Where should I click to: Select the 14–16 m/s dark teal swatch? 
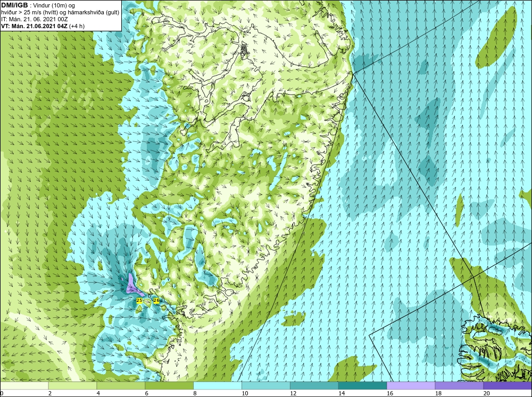pyautogui.click(x=362, y=385)
